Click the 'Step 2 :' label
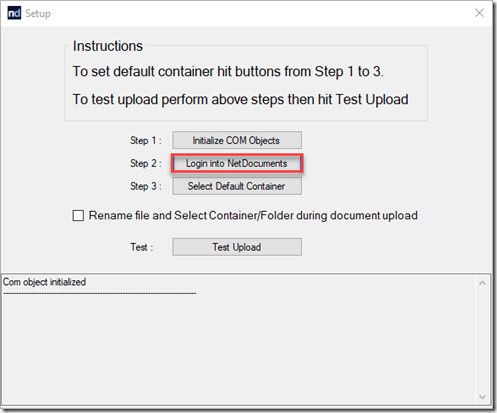Viewport: 497px width, 413px height. [x=146, y=163]
